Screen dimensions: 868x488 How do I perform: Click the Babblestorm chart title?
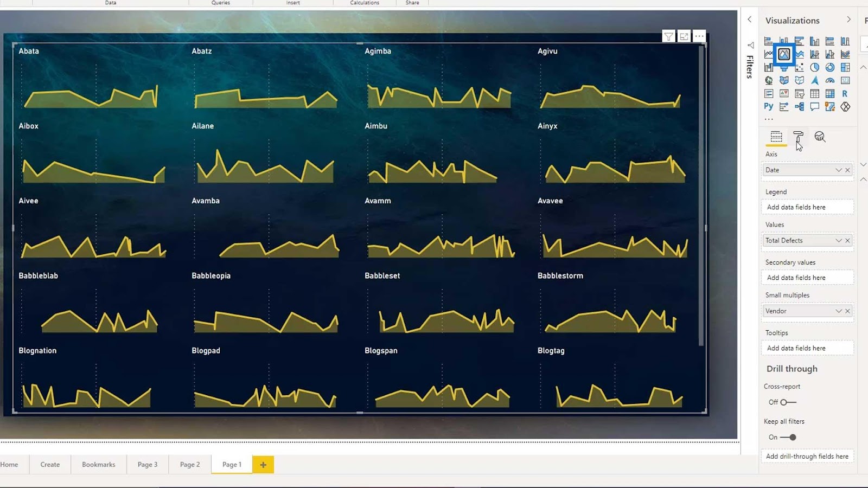pyautogui.click(x=560, y=275)
